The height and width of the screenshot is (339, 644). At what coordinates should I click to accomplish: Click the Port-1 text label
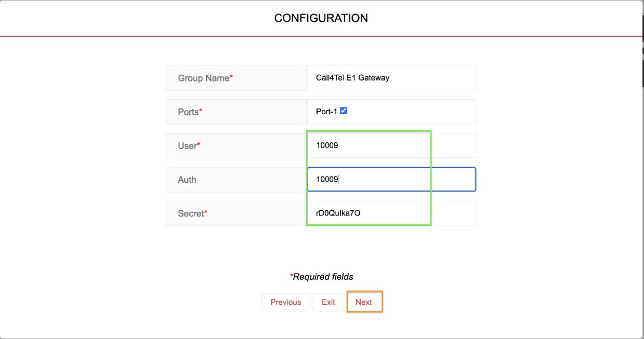(326, 112)
